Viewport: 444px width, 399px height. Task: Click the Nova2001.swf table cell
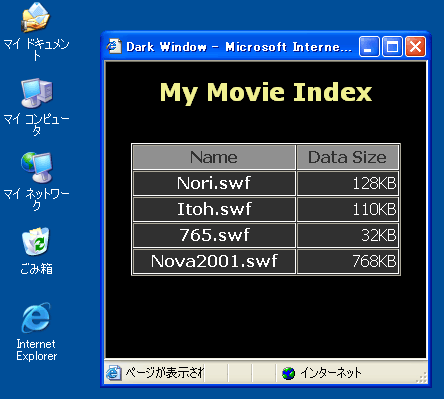coord(214,261)
